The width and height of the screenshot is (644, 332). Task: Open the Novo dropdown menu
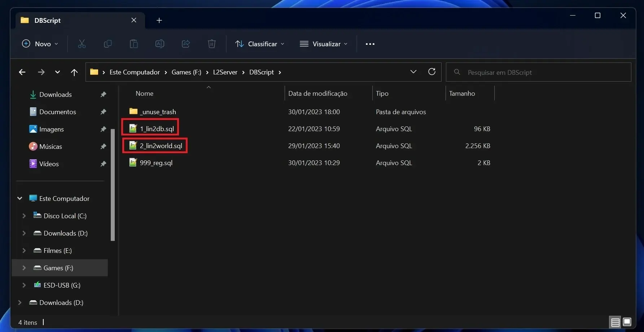(40, 44)
